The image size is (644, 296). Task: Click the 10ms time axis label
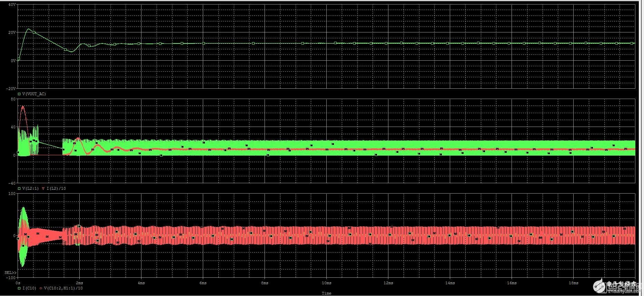(326, 283)
